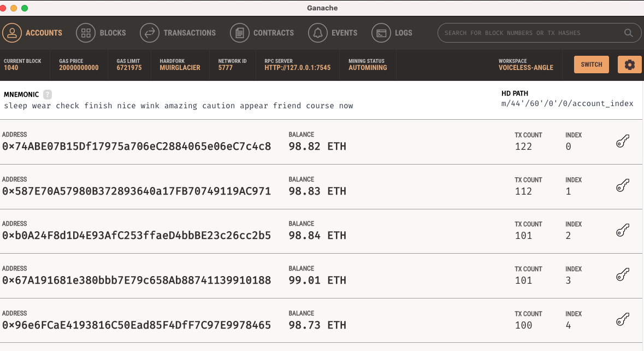Select address 0×74ABE07B15Df17975a706eC2884065e06eC7c4c8
Viewport: 644px width, 351px height.
137,147
